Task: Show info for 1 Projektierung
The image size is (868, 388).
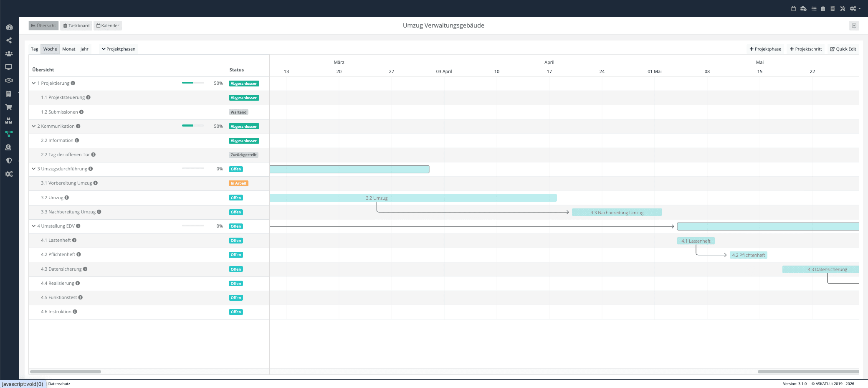Action: coord(73,83)
